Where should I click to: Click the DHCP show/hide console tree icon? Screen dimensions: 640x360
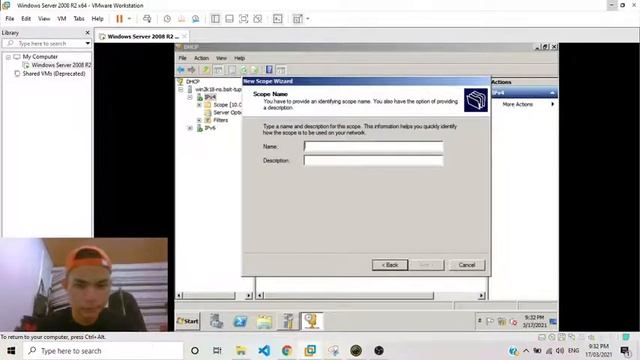[x=218, y=70]
